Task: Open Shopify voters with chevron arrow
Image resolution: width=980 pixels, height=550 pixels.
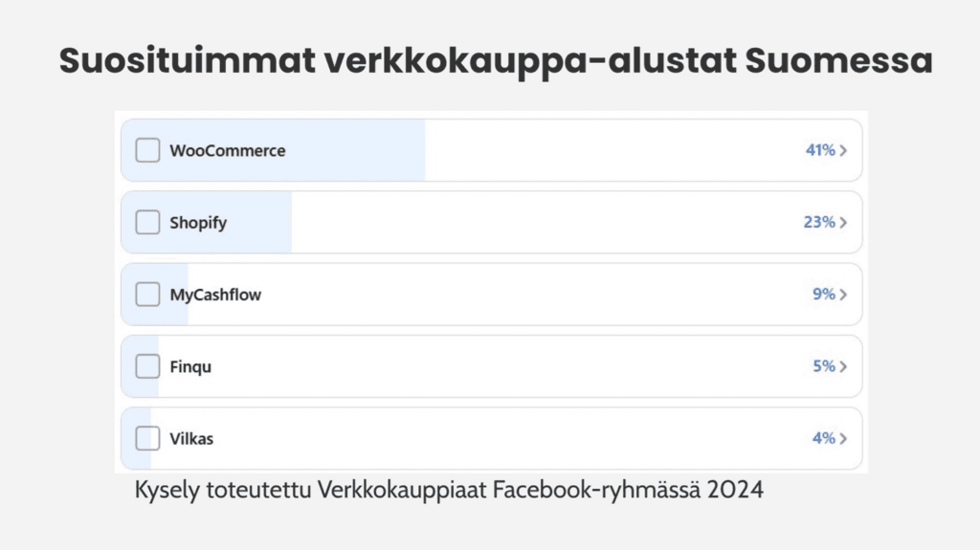Action: pos(843,223)
